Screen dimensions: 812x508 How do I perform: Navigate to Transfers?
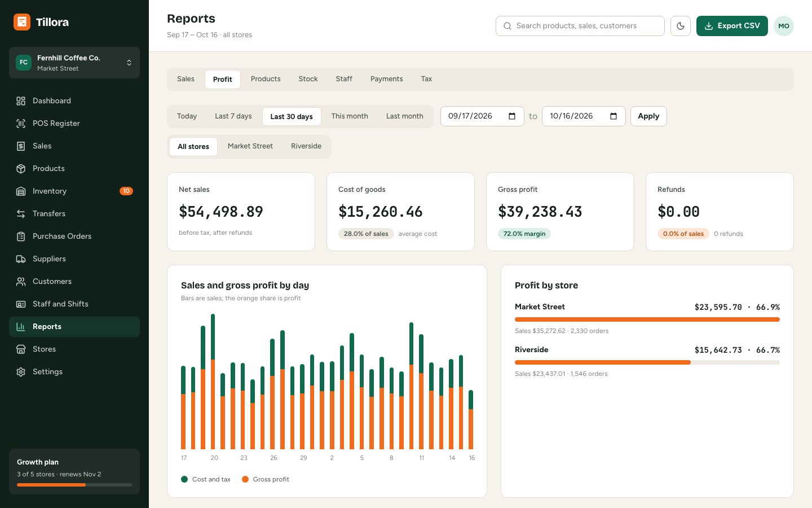74,214
